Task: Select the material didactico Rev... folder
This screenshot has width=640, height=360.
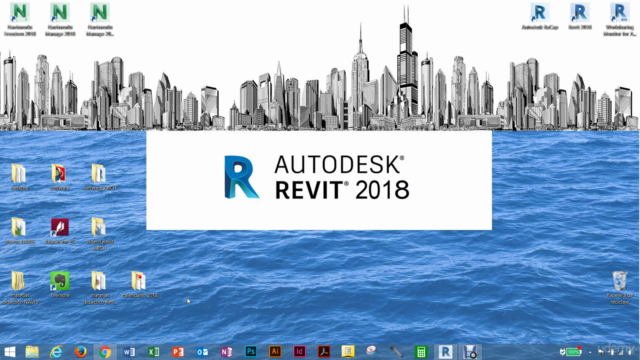Action: click(x=100, y=288)
